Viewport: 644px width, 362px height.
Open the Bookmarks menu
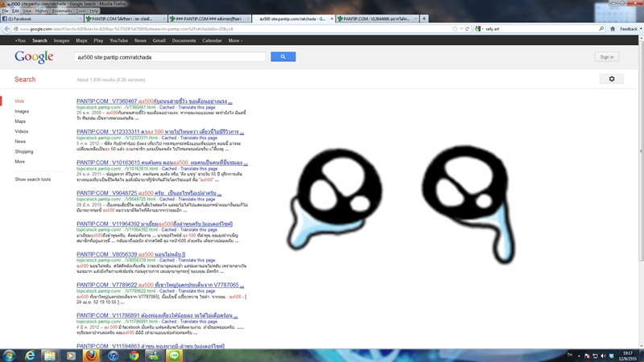(62, 10)
